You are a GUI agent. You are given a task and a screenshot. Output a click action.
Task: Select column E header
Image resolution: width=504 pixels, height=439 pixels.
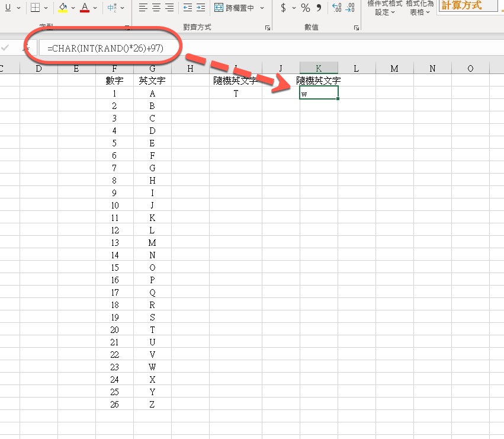pyautogui.click(x=76, y=69)
